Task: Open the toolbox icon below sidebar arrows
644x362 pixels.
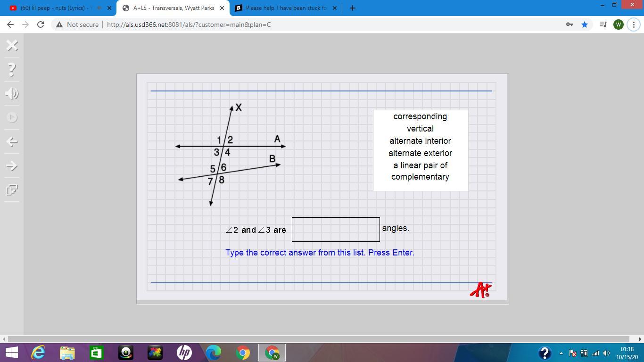Action: click(12, 190)
